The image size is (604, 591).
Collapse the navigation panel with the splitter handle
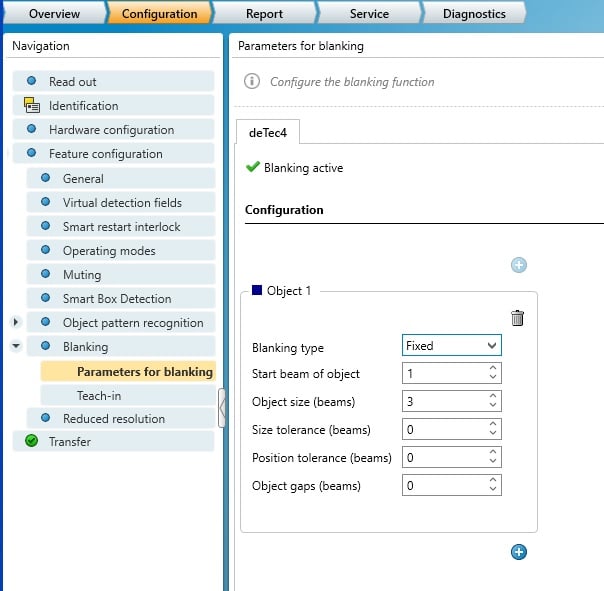pos(222,408)
